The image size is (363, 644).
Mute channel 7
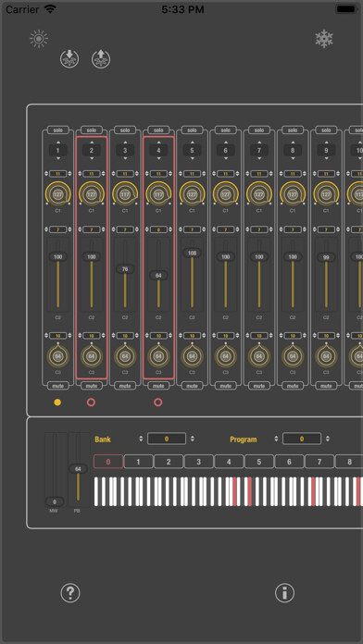pos(259,386)
